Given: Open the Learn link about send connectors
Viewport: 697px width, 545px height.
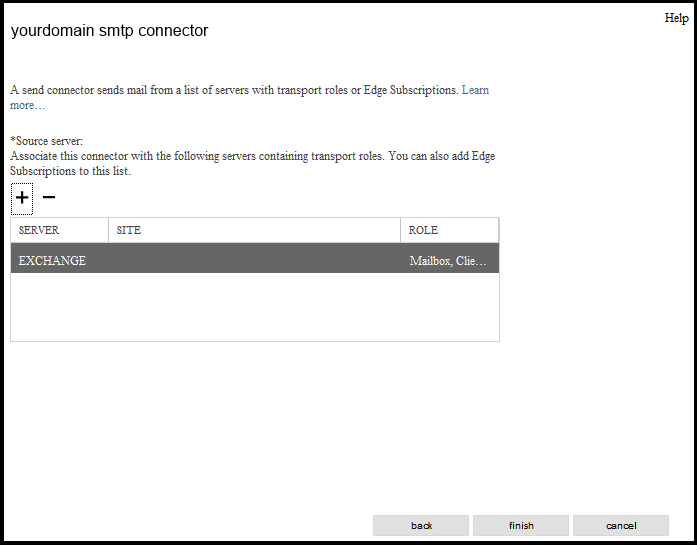Looking at the screenshot, I should pyautogui.click(x=475, y=90).
